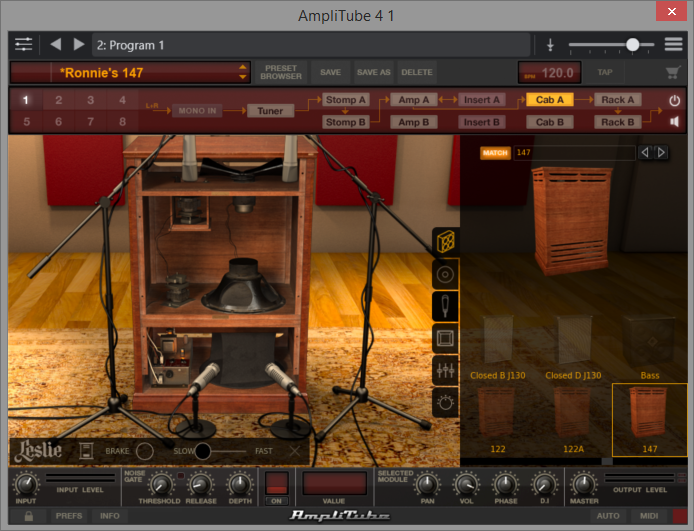
Task: Select the Bass cabinet thumbnail
Action: click(650, 348)
